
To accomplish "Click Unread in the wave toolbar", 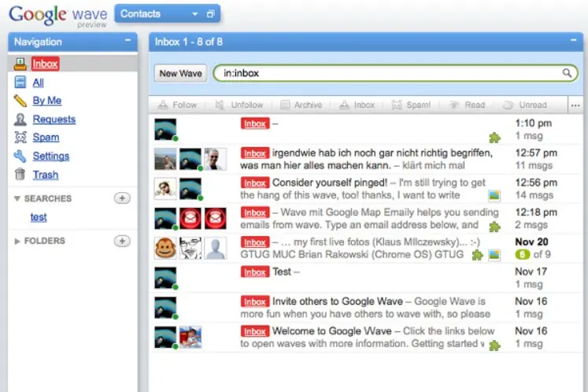I will (x=524, y=105).
